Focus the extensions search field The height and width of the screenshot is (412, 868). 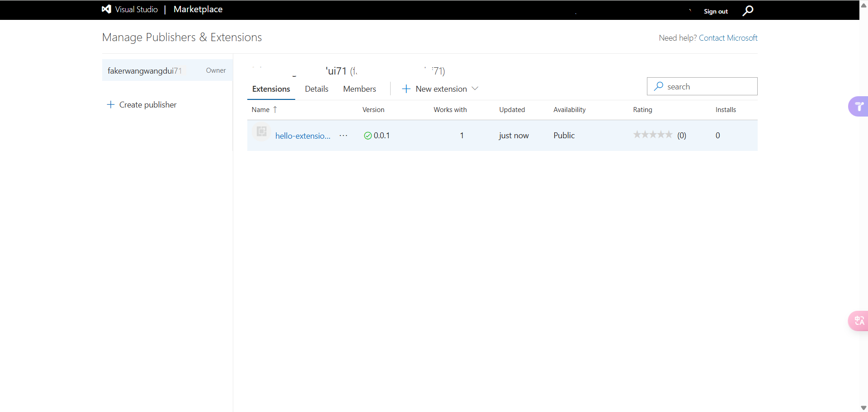702,86
